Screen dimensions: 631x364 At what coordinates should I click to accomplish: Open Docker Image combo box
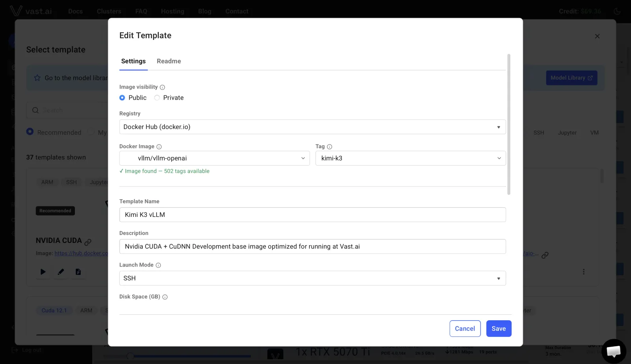(x=215, y=158)
